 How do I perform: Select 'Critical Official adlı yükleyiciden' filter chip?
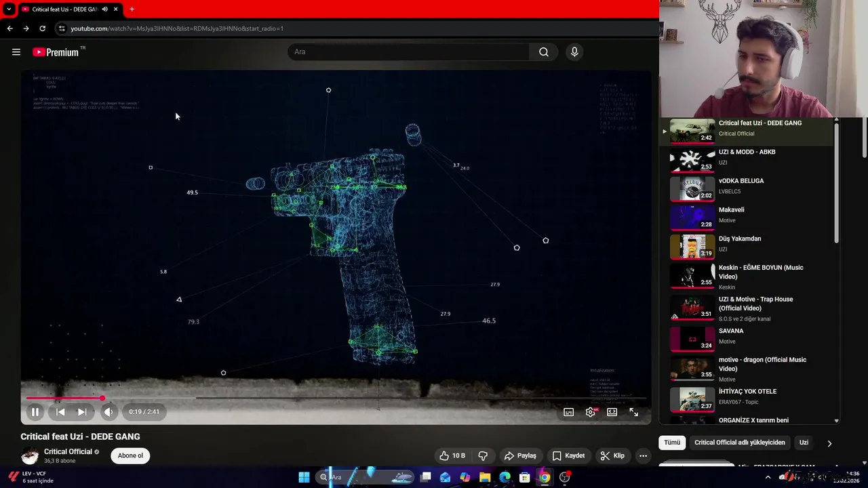click(x=740, y=443)
